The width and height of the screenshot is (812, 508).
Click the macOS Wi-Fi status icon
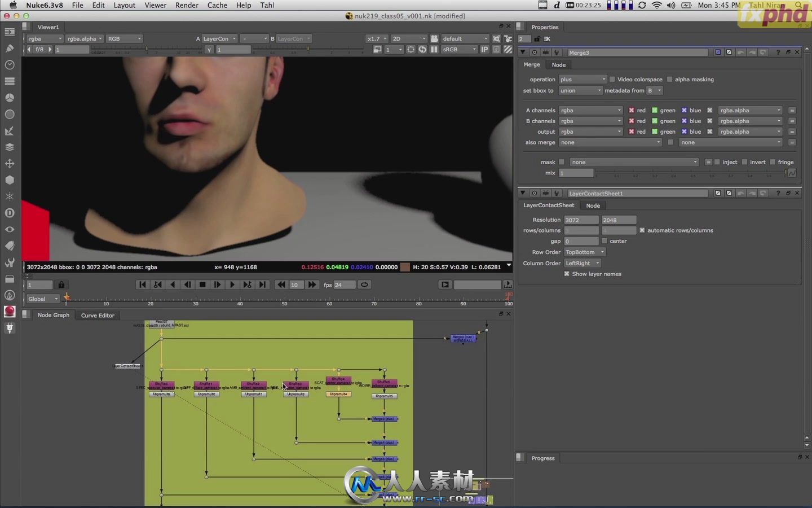[657, 5]
